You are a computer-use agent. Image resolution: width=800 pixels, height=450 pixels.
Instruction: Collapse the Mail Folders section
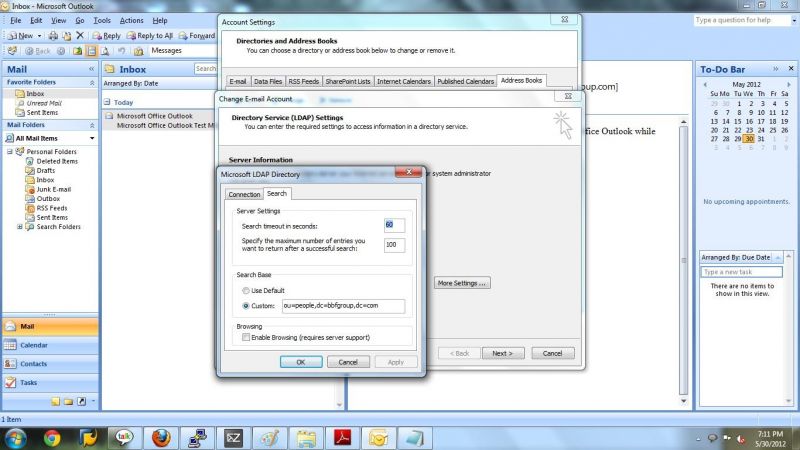[92, 125]
